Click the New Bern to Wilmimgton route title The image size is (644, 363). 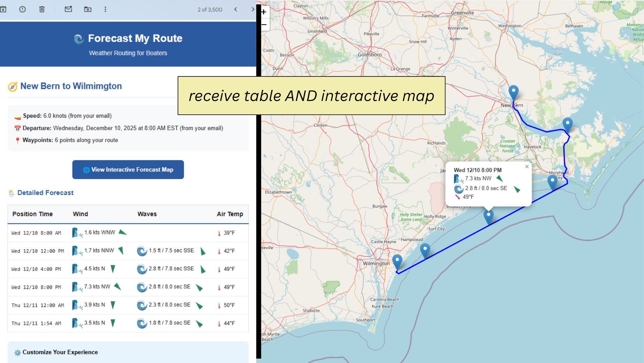pos(71,86)
